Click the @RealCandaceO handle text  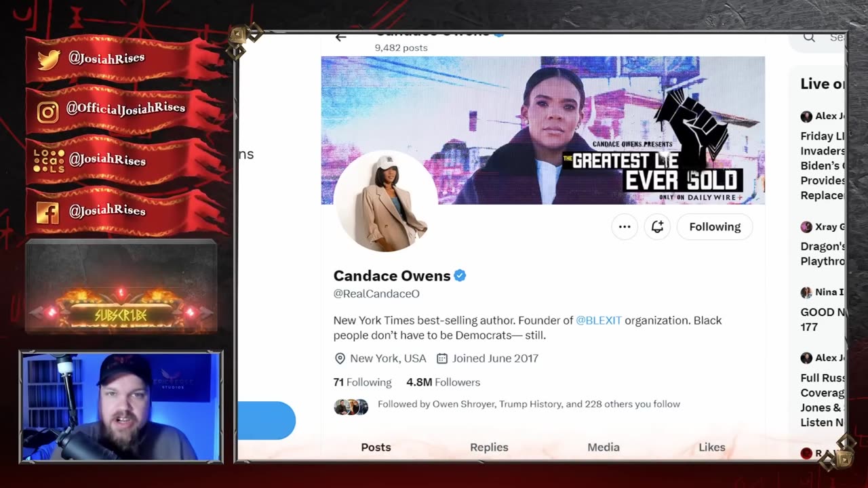click(x=376, y=293)
